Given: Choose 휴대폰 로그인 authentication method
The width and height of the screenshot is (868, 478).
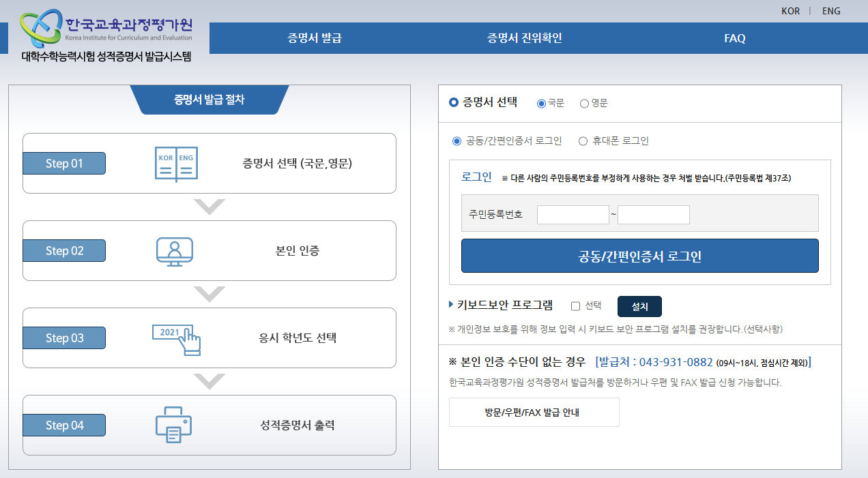Looking at the screenshot, I should [583, 141].
